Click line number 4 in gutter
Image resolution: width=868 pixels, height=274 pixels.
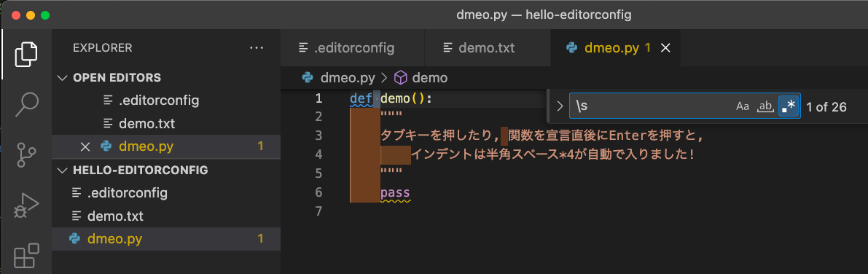(318, 154)
